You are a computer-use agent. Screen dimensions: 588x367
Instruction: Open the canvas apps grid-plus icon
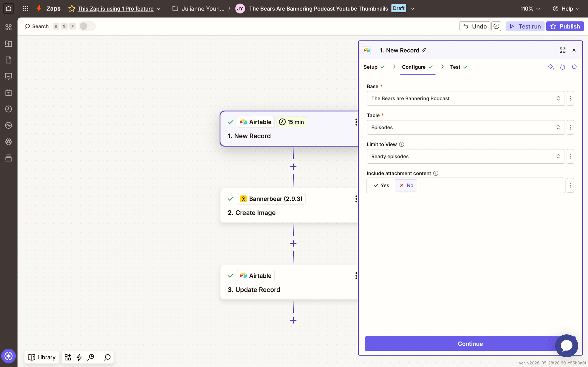tap(68, 357)
